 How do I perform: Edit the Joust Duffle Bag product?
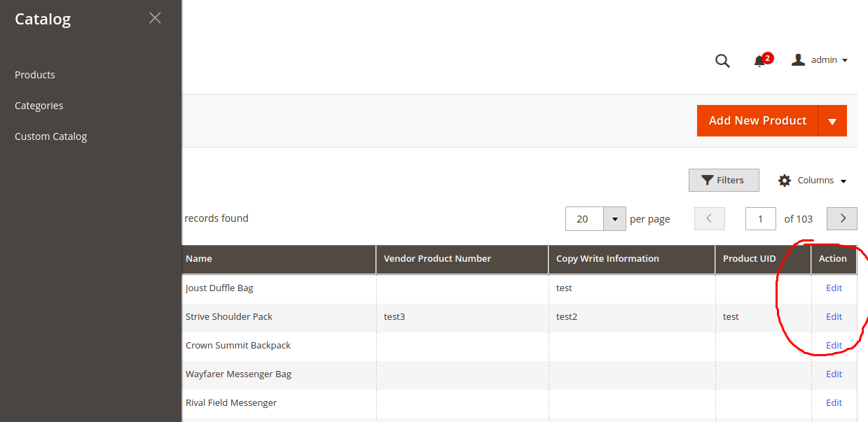click(834, 288)
